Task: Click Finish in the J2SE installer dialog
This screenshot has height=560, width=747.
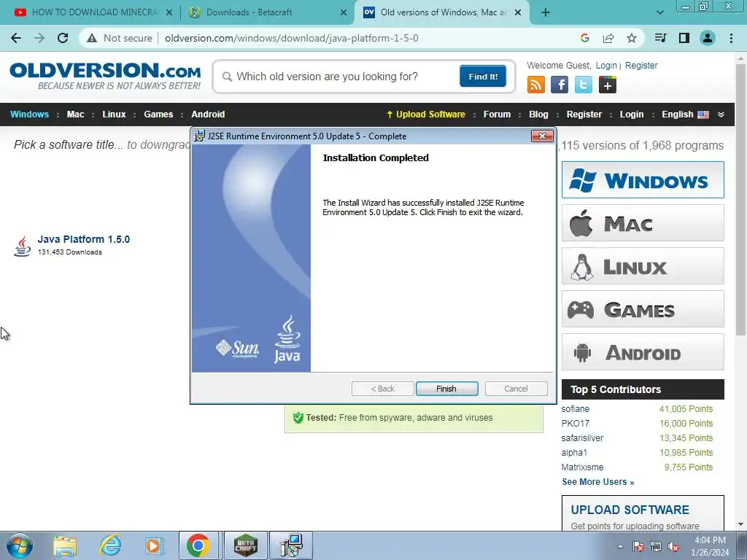Action: point(446,389)
